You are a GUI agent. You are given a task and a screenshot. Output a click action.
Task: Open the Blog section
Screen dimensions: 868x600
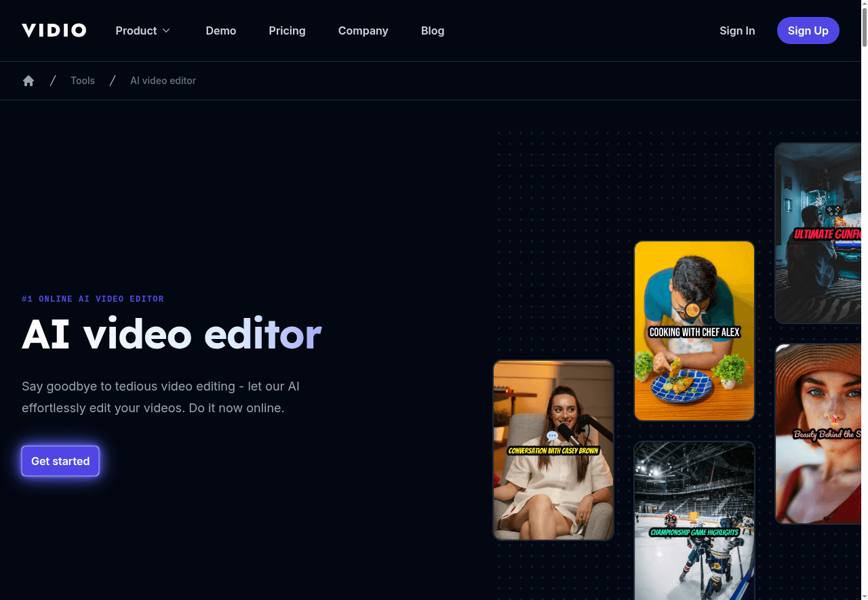coord(433,31)
